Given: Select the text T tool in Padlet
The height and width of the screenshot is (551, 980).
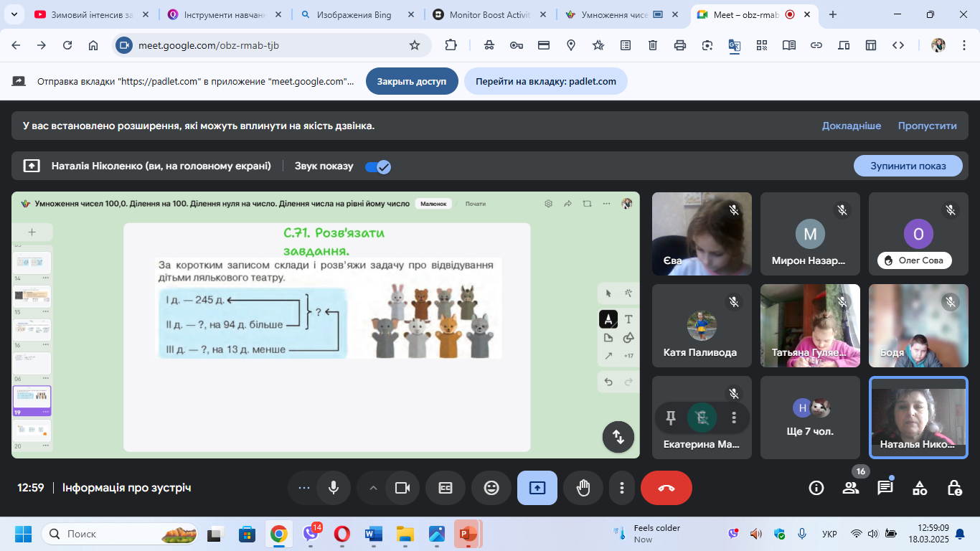Looking at the screenshot, I should click(628, 319).
